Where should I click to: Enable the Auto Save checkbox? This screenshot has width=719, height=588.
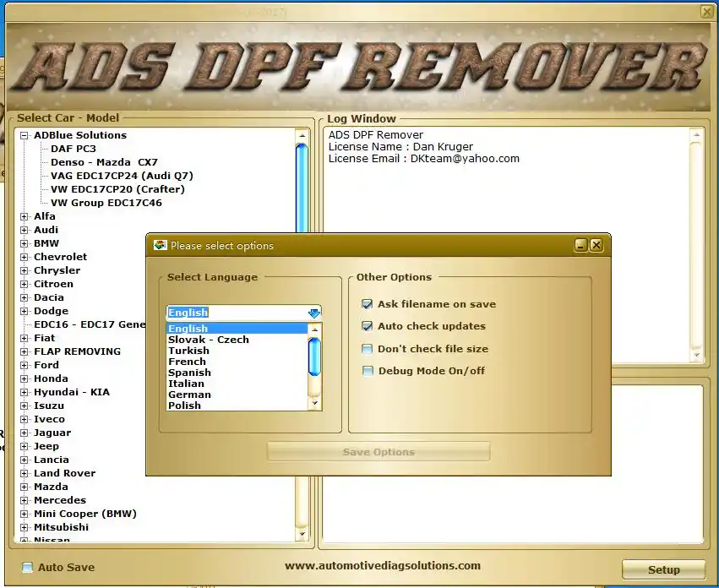28,568
